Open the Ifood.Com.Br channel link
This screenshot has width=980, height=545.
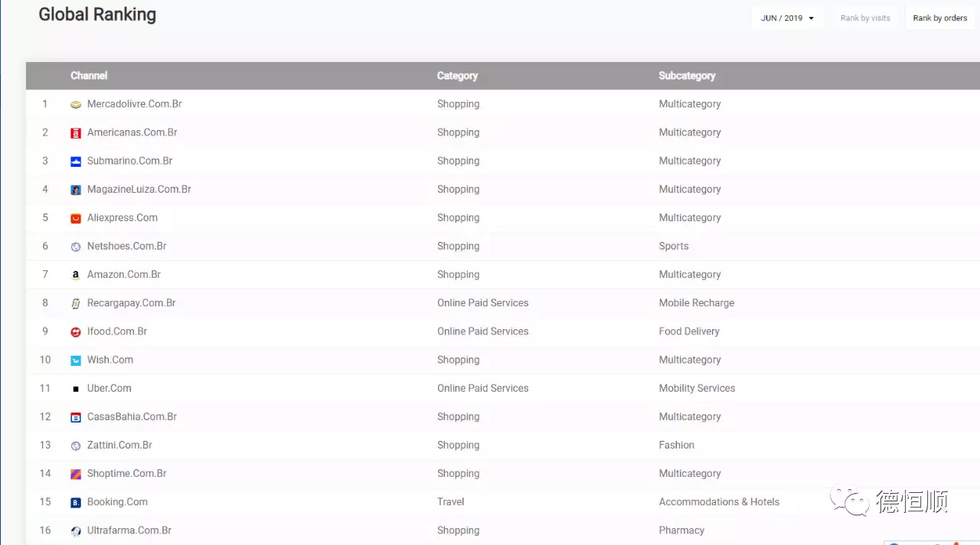[117, 331]
